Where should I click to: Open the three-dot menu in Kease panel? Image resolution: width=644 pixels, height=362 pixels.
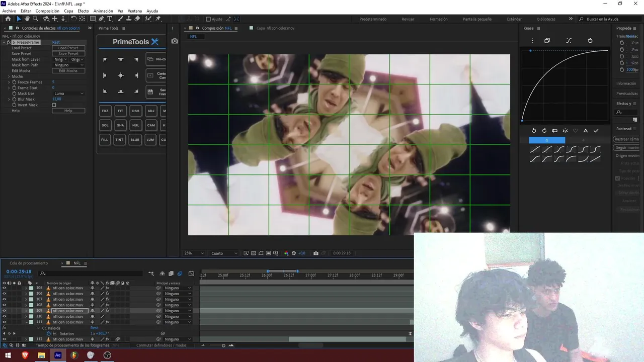coord(532,41)
